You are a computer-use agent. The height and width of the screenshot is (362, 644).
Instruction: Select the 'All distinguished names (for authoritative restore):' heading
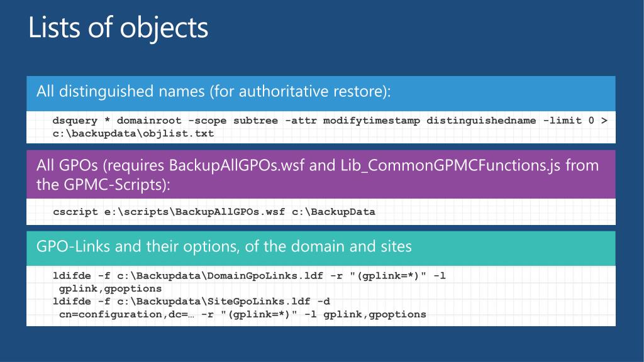tap(214, 91)
